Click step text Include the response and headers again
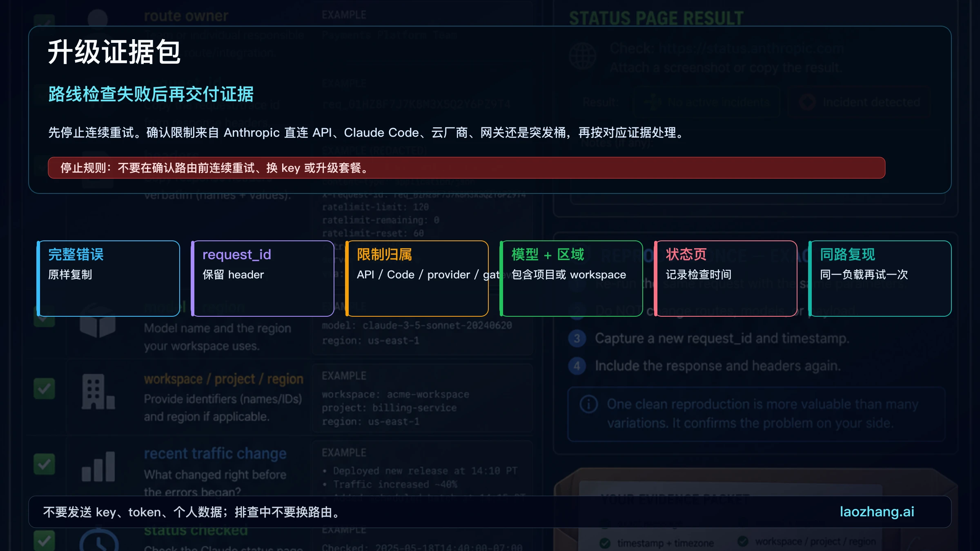The image size is (980, 551). point(718,366)
